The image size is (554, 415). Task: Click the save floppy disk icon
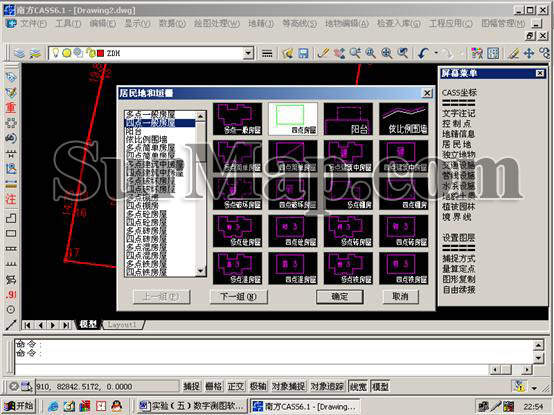(x=303, y=53)
